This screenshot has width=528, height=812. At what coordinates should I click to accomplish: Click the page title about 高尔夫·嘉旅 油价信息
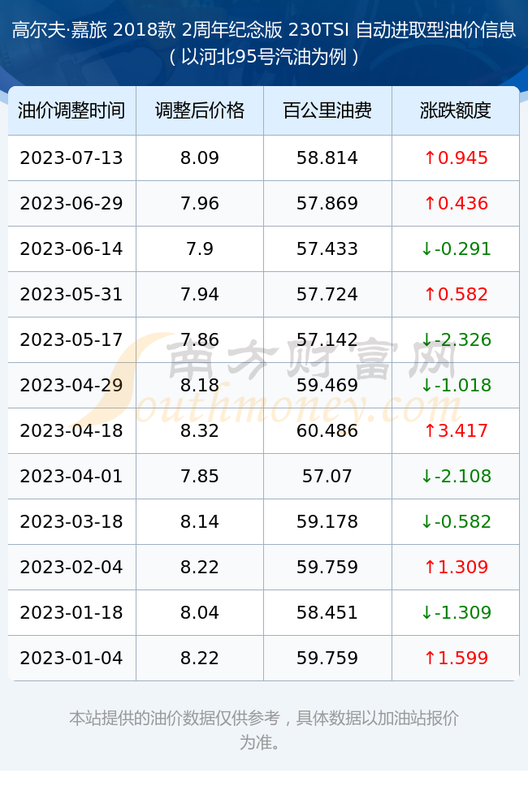tap(264, 43)
